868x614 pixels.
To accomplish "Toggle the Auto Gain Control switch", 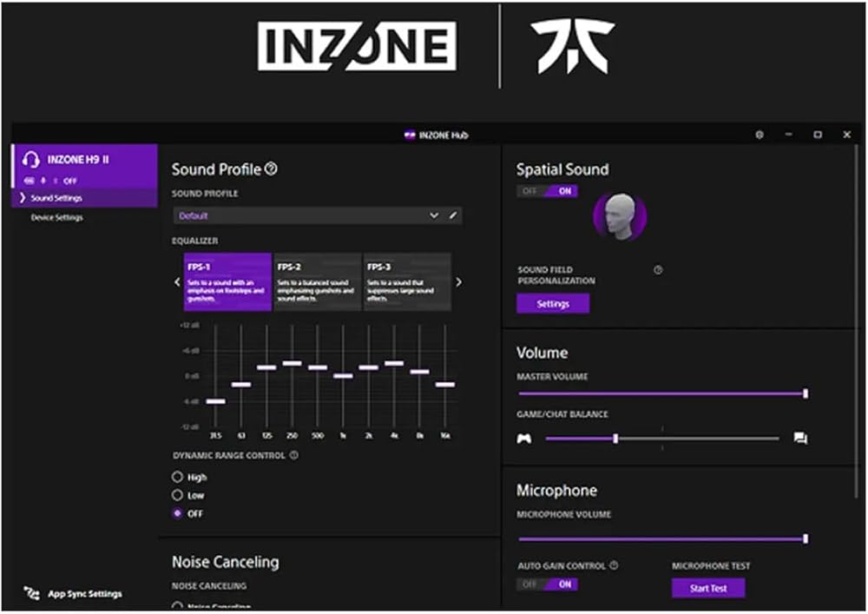I will click(x=548, y=584).
